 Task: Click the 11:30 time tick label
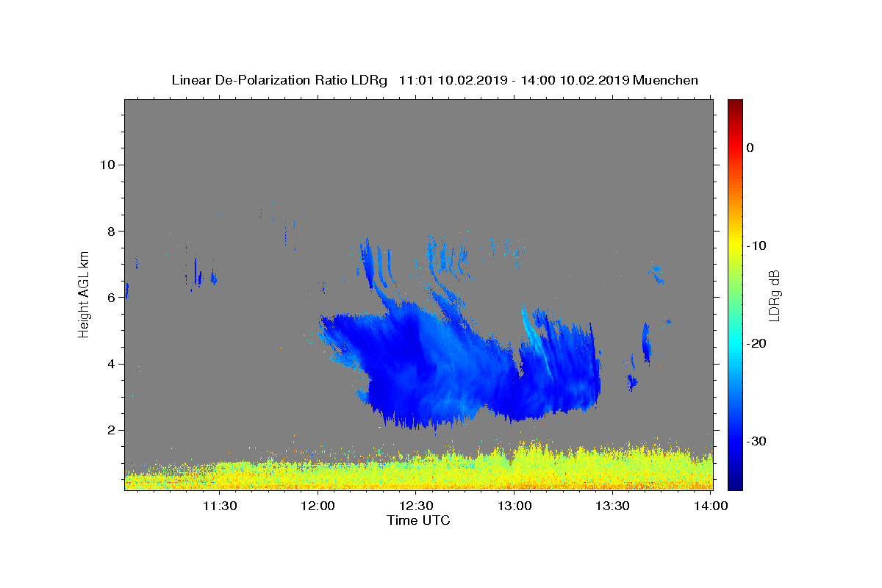219,506
